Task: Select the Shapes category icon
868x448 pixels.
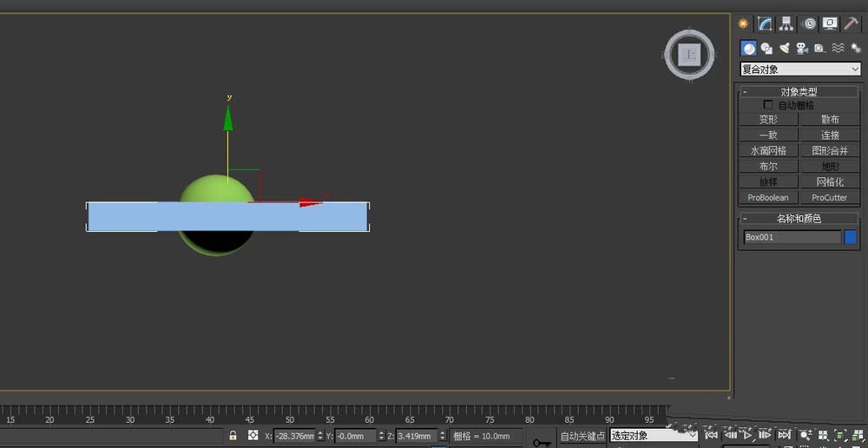Action: 766,49
